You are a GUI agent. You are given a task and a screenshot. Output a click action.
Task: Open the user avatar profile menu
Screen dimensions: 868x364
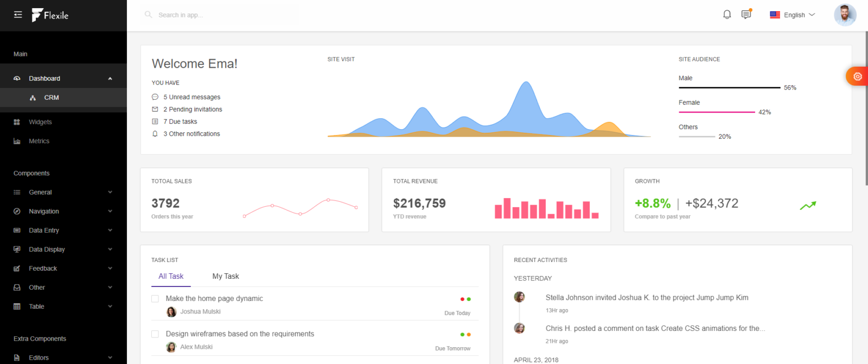point(845,15)
